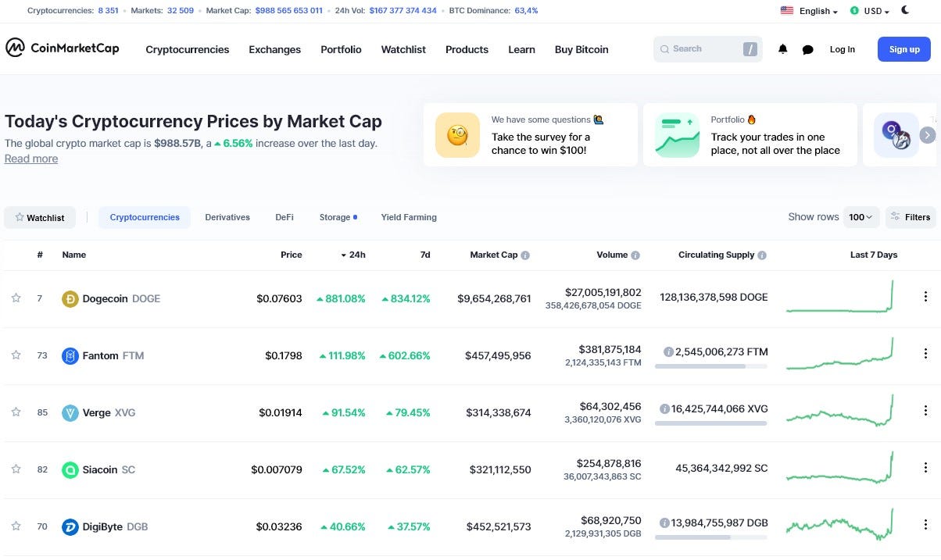Click the Search input field

(707, 49)
